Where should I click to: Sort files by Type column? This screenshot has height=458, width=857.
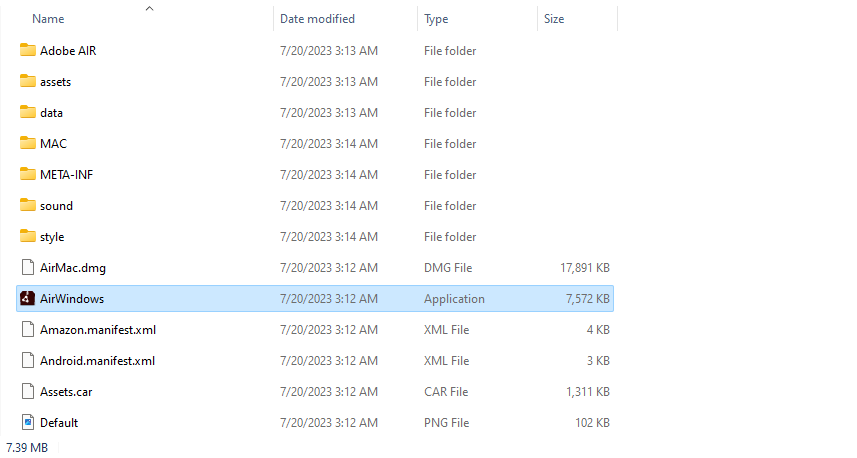point(436,19)
